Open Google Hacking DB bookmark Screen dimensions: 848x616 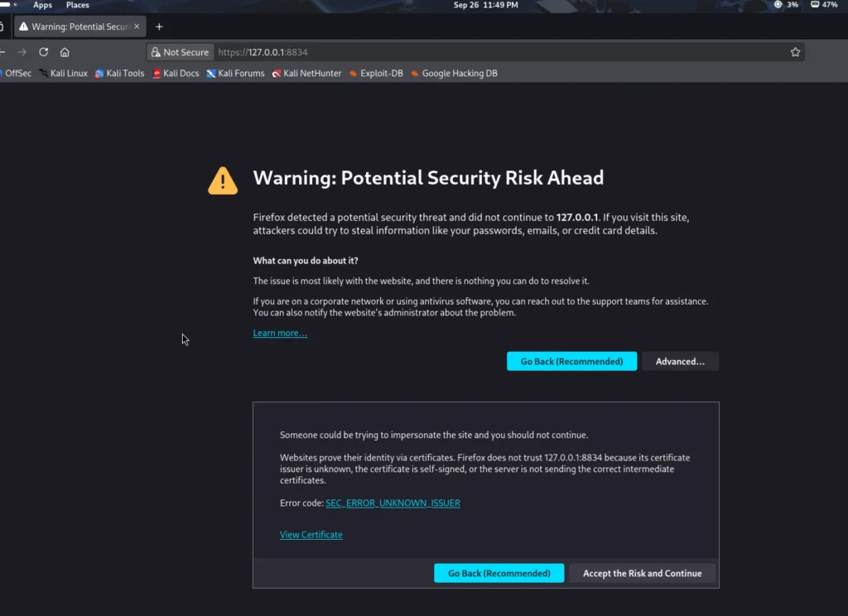(x=454, y=74)
